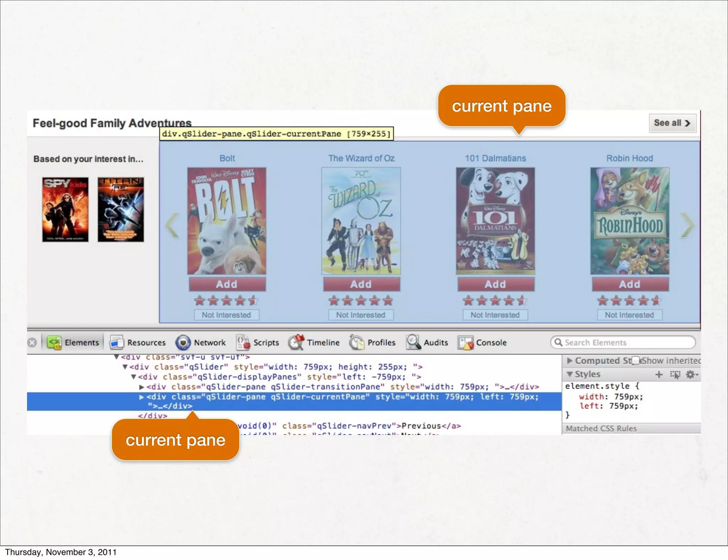728x560 pixels.
Task: Expand the qSlider-transitionPane div node
Action: click(x=141, y=387)
